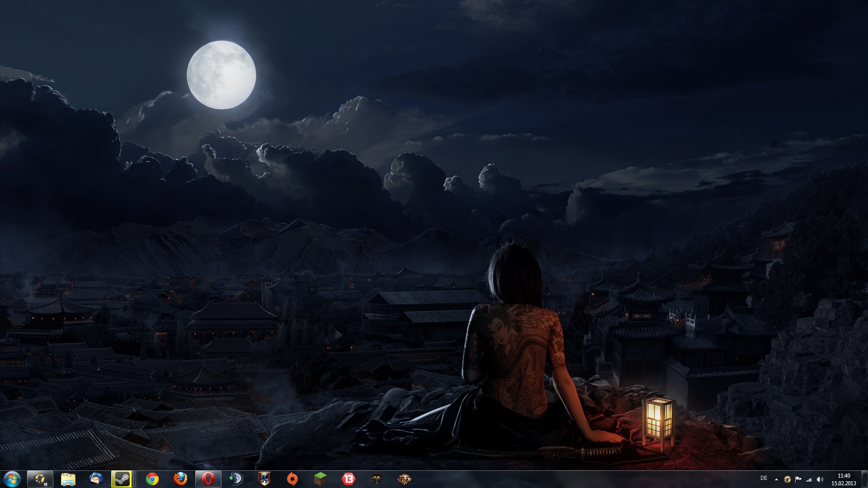Viewport: 868px width, 488px height.
Task: Launch the blue shield crest game icon
Action: (x=264, y=479)
